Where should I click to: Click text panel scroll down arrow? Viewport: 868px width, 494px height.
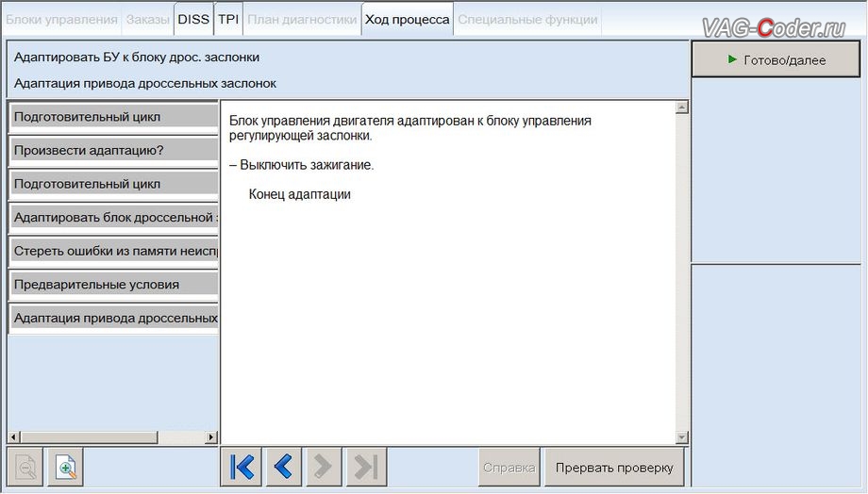682,437
